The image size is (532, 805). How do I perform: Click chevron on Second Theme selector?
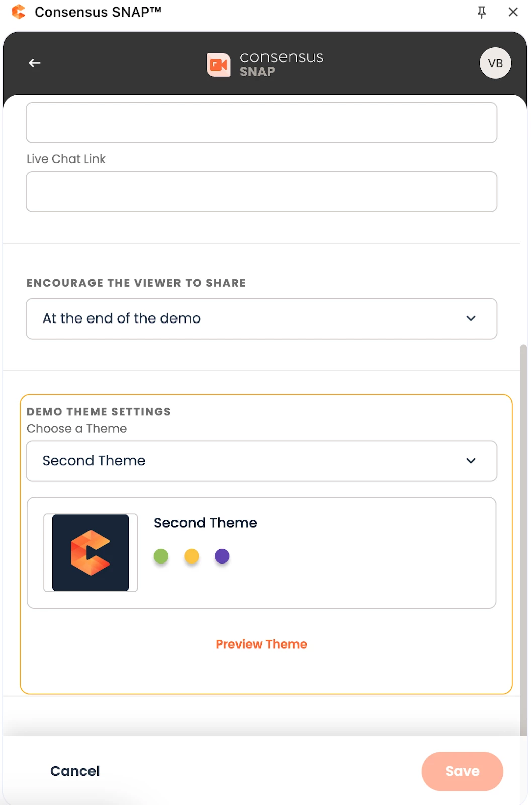[x=471, y=461]
